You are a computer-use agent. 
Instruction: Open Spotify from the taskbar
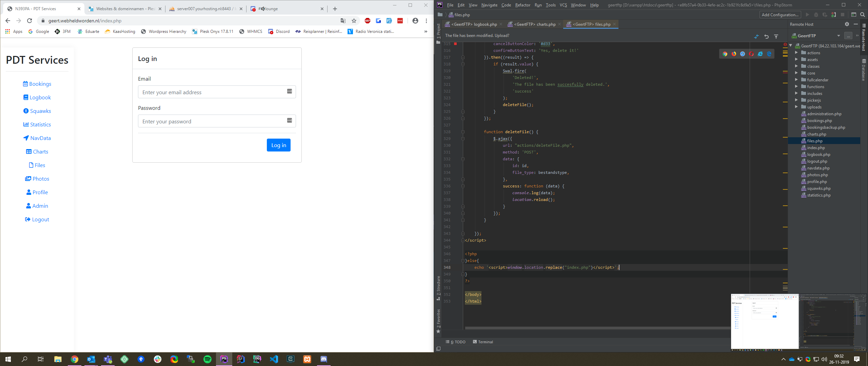tap(207, 359)
